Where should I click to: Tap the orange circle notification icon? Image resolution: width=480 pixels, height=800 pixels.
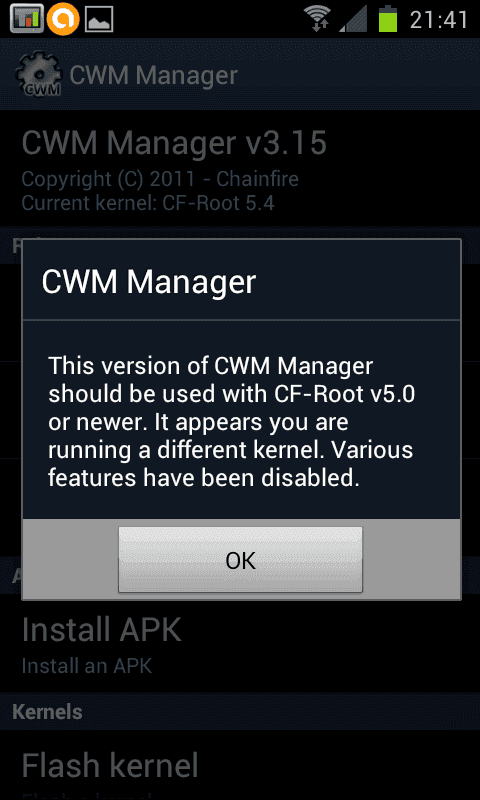[x=63, y=19]
